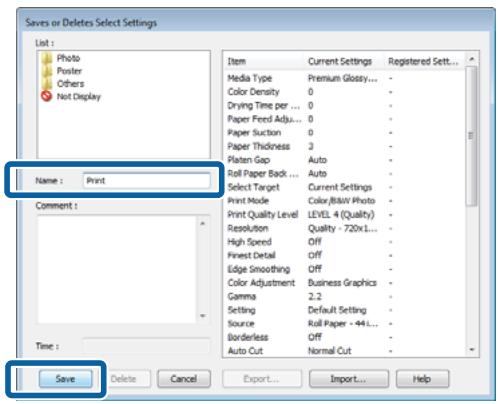Click the Item column header
Viewport: 498px width, 404px height.
[264, 61]
